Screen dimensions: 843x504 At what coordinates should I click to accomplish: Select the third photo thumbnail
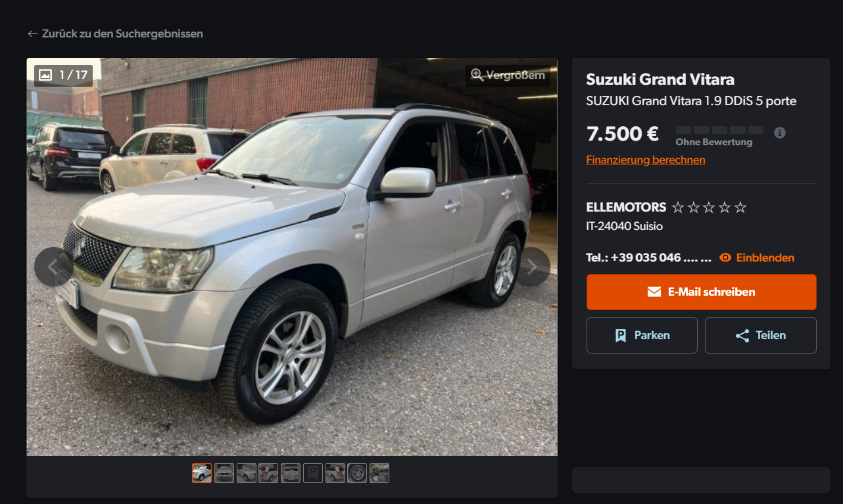(x=247, y=473)
